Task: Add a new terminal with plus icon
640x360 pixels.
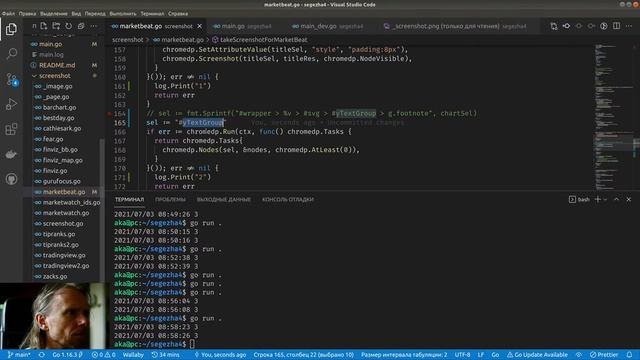Action: (598, 199)
